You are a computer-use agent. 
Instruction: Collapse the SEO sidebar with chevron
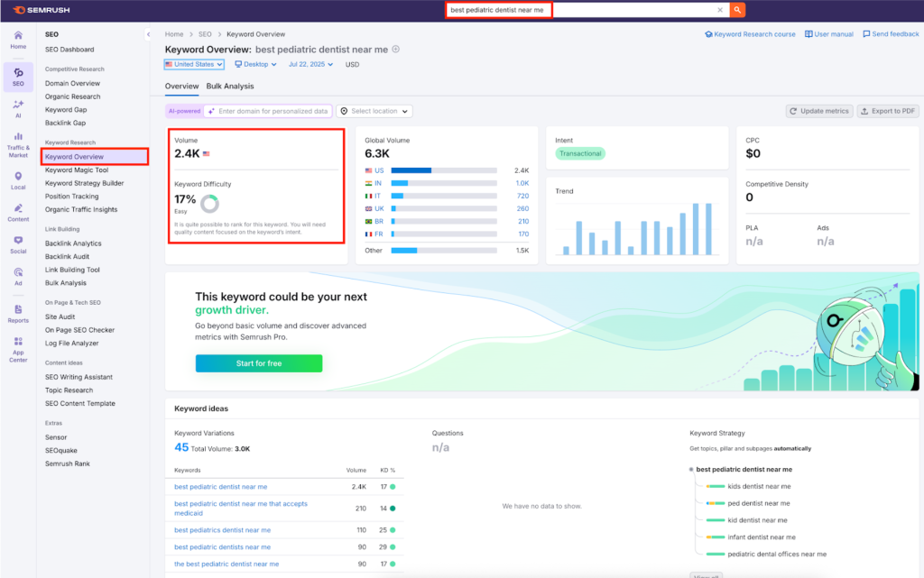(148, 34)
